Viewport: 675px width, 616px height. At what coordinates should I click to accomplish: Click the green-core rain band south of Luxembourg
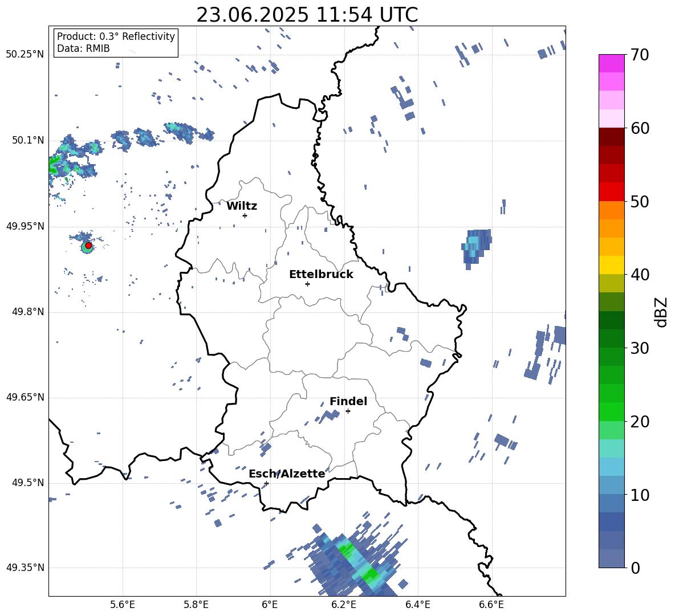pyautogui.click(x=357, y=562)
